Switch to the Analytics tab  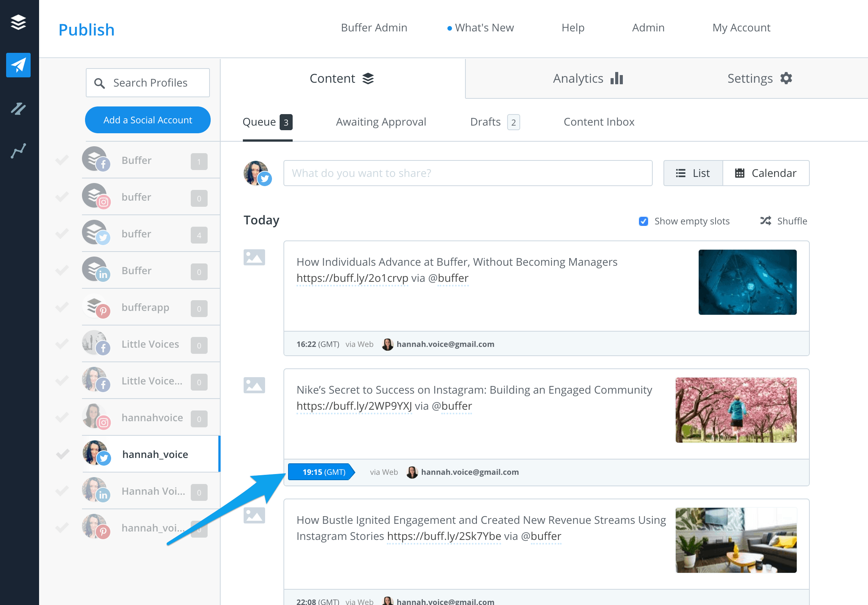[x=588, y=78]
